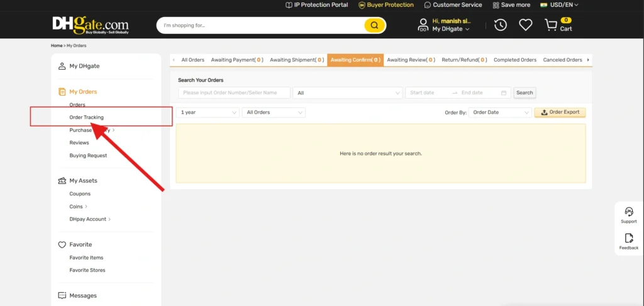The width and height of the screenshot is (644, 306).
Task: Click the Messages chat bubble icon
Action: pyautogui.click(x=62, y=296)
